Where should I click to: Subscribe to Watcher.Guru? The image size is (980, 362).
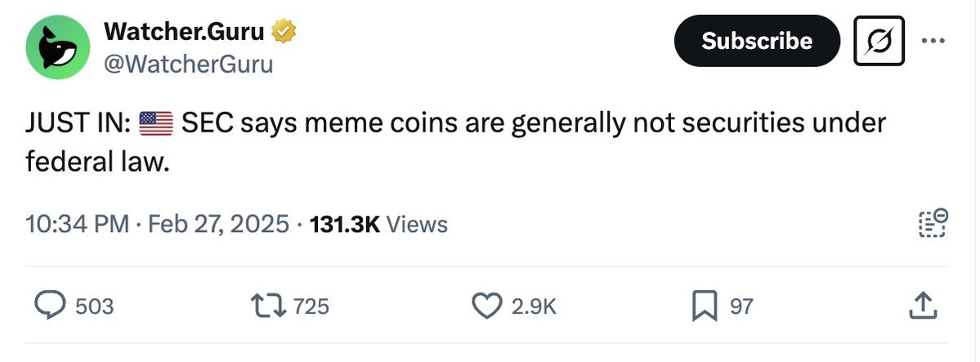(757, 41)
